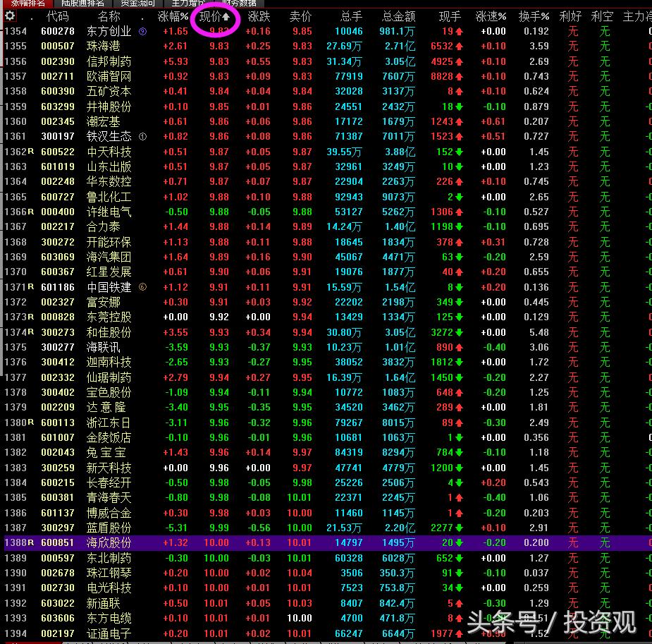Click circled 6 icon beside 中国铁建
This screenshot has height=644, width=652.
pyautogui.click(x=142, y=287)
